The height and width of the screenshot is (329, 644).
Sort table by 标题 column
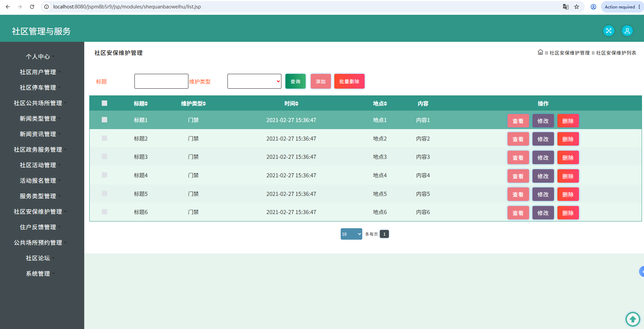point(141,103)
